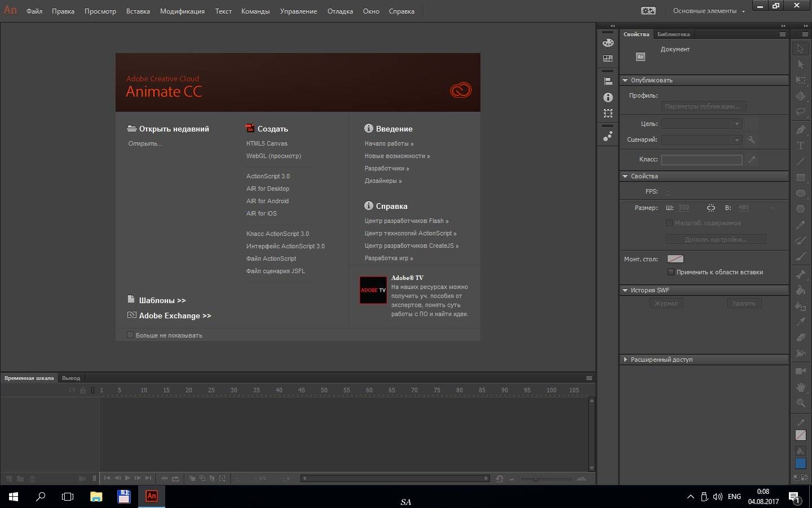Open the 'Управление' menu
Viewport: 812px width, 508px height.
coord(298,11)
